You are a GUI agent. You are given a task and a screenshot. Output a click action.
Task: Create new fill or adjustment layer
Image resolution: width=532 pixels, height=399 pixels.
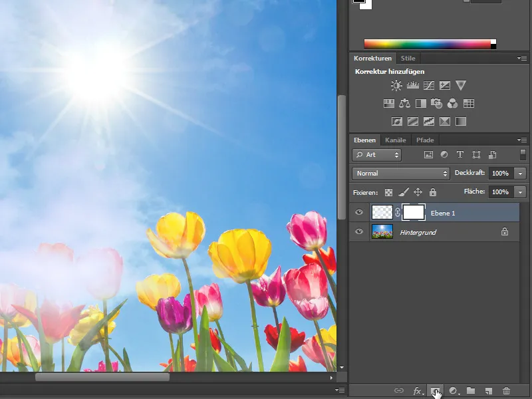(454, 391)
